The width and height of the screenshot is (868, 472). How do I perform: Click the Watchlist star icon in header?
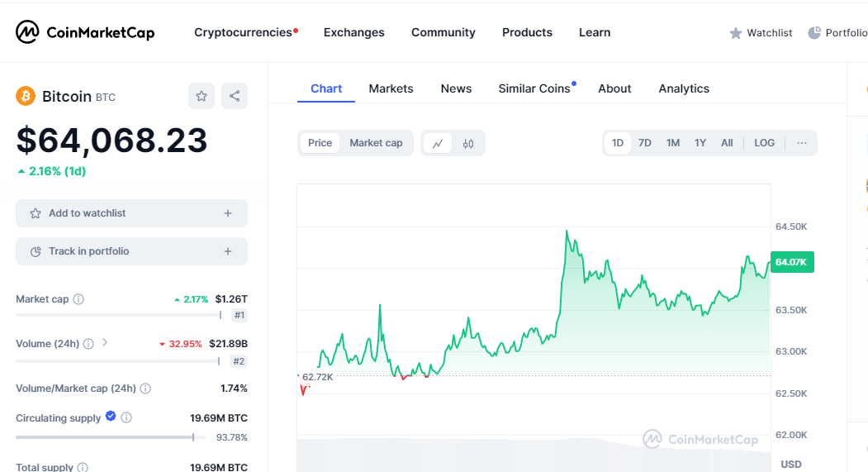click(x=736, y=33)
